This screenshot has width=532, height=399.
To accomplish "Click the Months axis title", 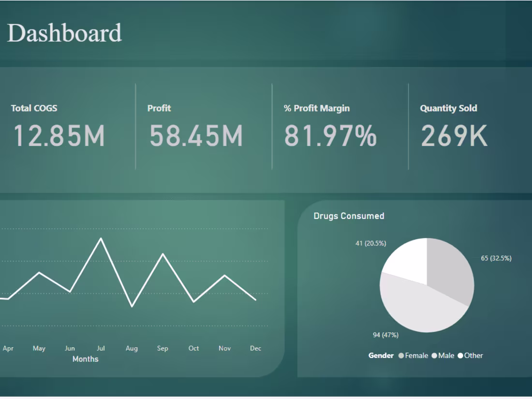I will 86,359.
